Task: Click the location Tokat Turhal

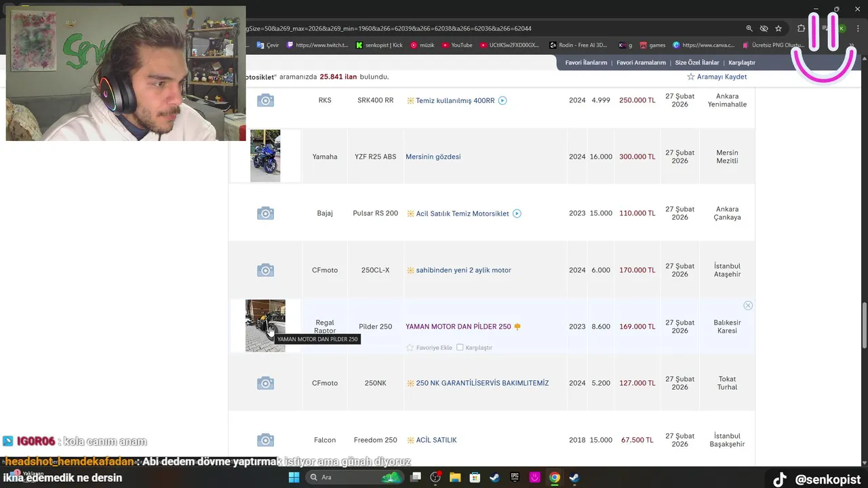Action: pyautogui.click(x=727, y=384)
